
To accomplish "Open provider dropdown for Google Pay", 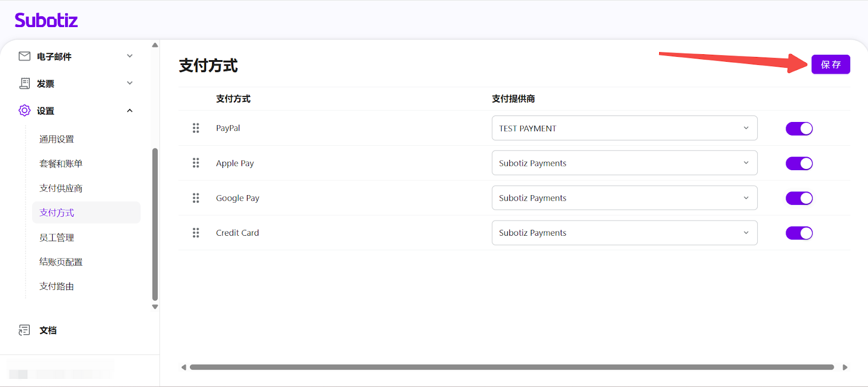I will coord(624,198).
